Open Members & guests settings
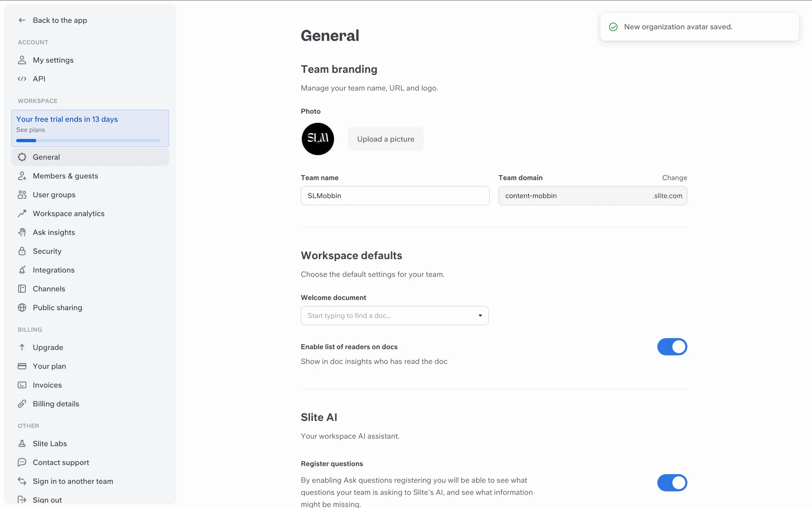 point(66,176)
